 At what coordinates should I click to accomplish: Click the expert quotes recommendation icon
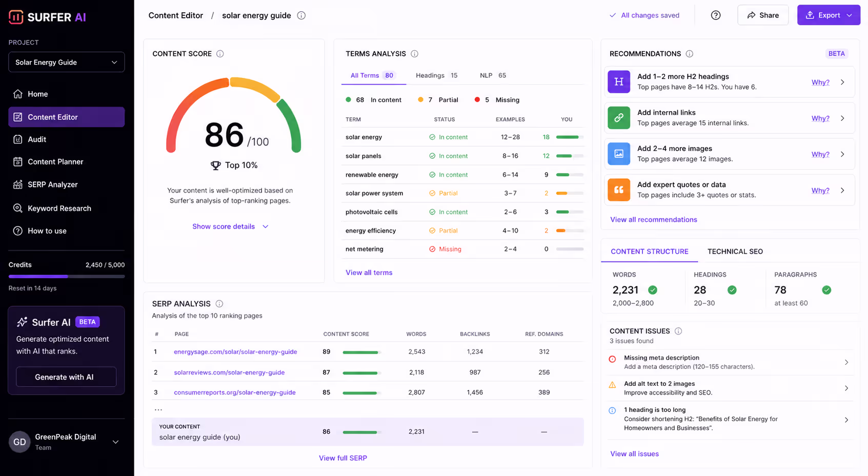click(619, 190)
